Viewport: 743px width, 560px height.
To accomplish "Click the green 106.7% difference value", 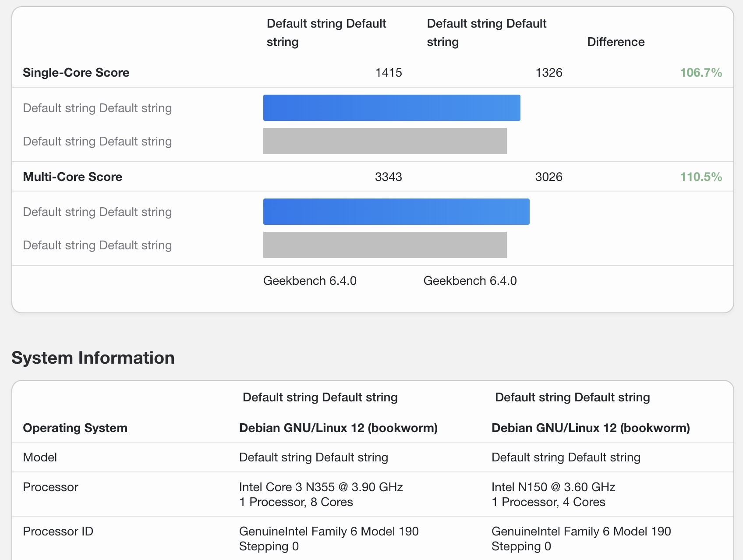I will tap(701, 73).
